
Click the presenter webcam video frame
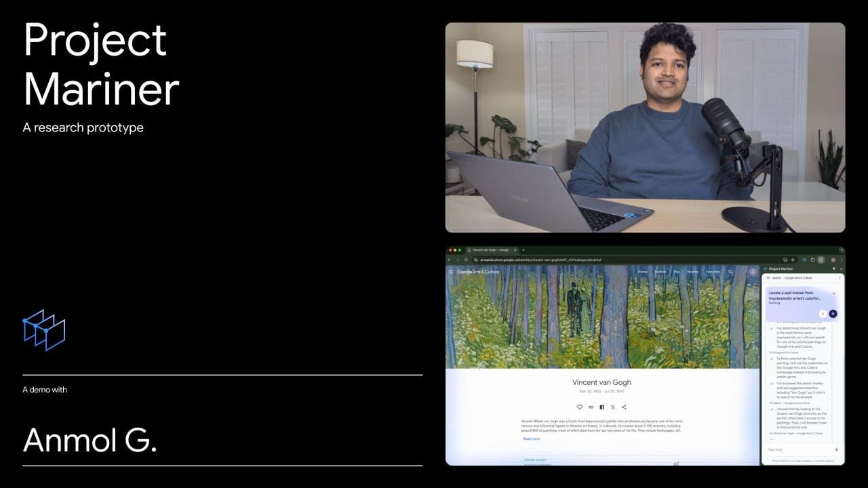tap(645, 127)
